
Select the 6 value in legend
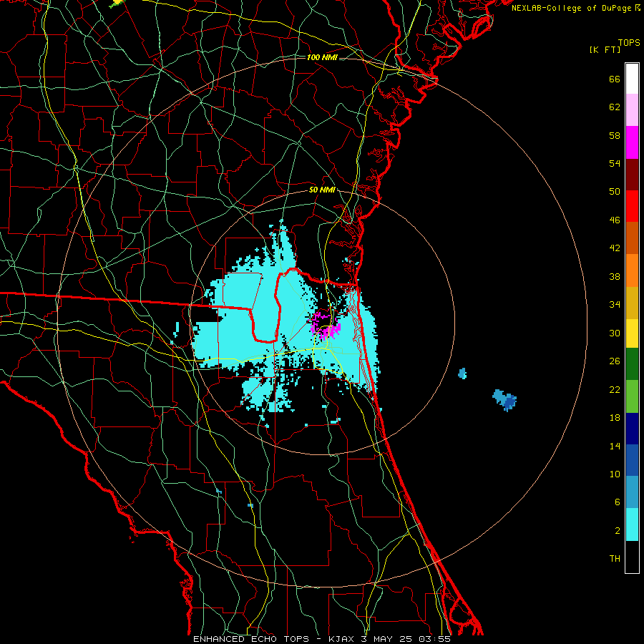618,502
